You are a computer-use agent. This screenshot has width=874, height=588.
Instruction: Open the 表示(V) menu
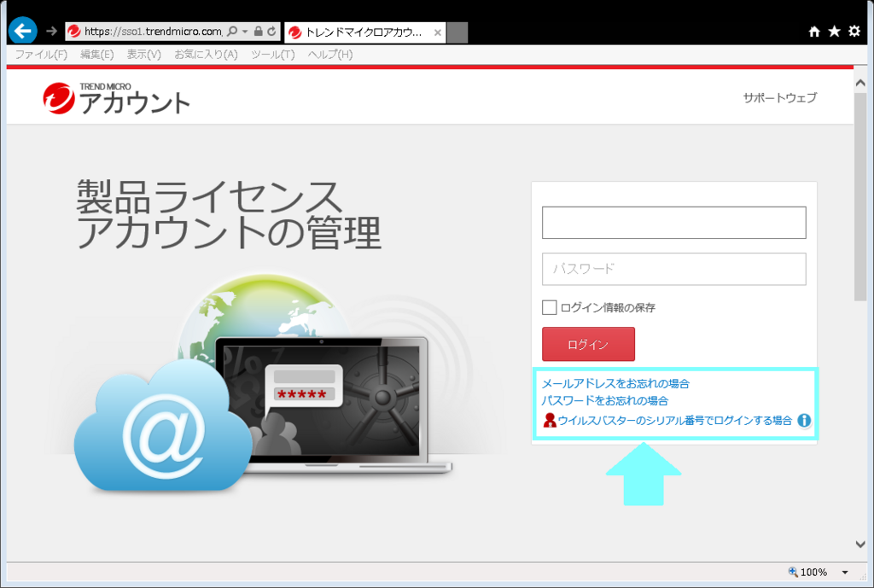(x=143, y=54)
